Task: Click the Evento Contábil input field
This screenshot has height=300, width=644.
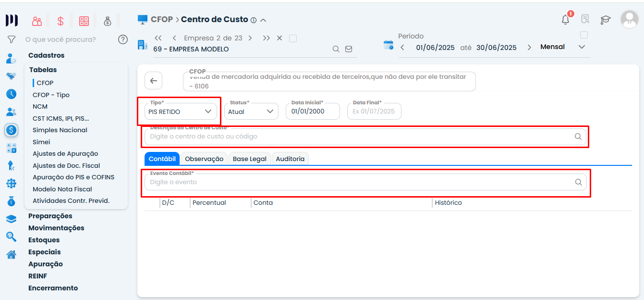Action: coord(360,182)
